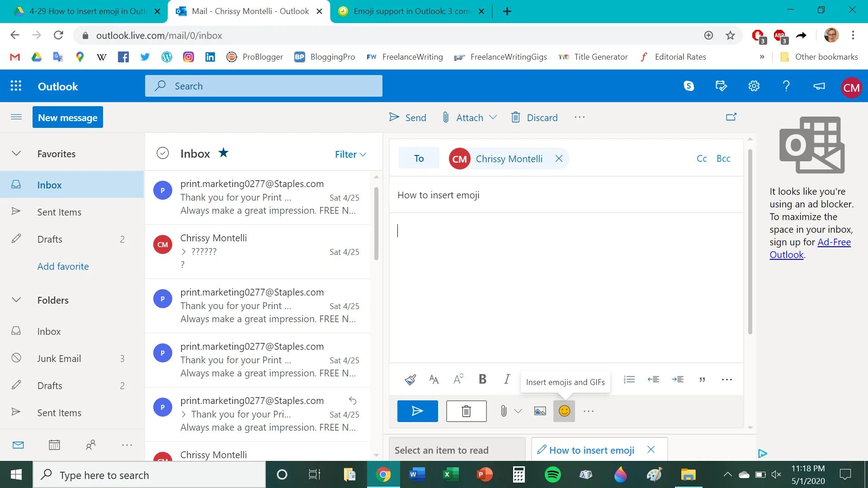Toggle bold formatting in the compose toolbar

point(482,380)
